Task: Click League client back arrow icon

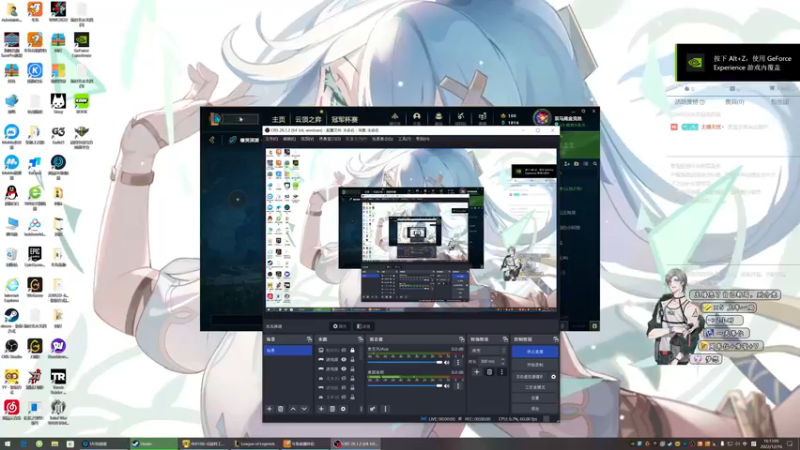Action: 212,139
